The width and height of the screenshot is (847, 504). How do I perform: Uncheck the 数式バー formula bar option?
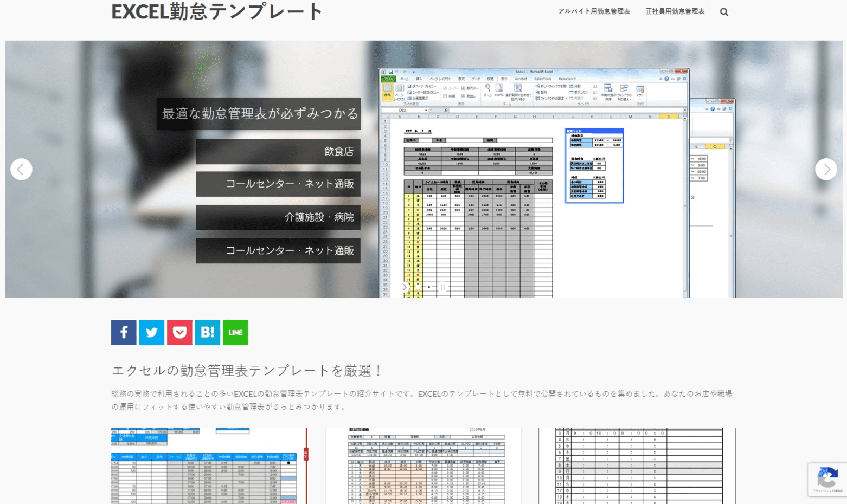463,88
